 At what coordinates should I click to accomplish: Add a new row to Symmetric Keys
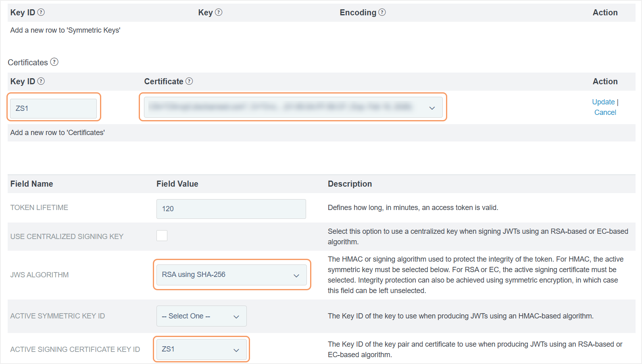[x=65, y=30]
